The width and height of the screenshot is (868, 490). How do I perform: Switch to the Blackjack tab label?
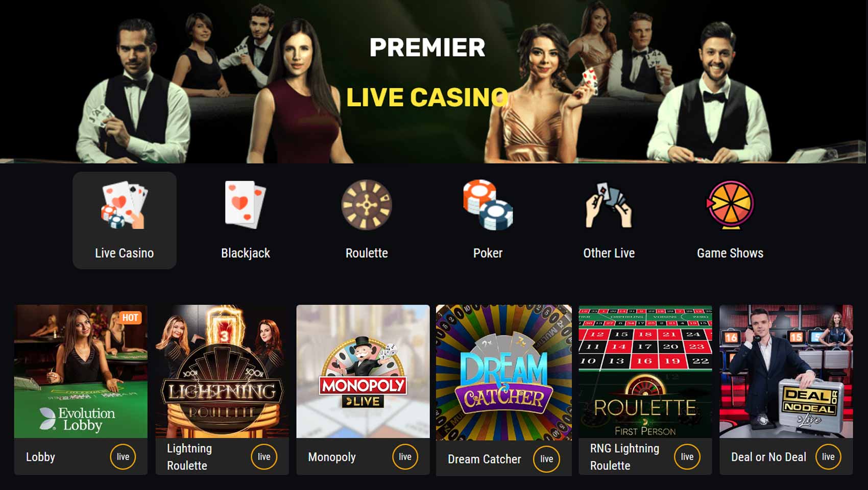click(x=245, y=253)
